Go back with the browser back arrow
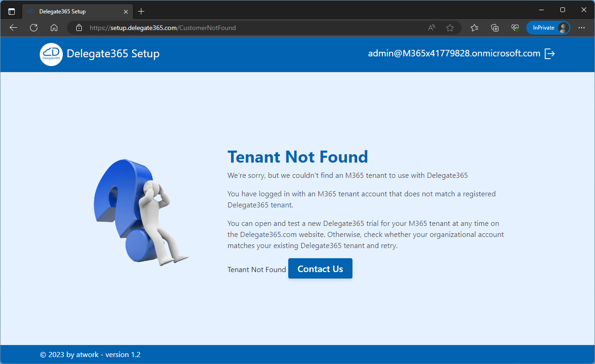Viewport: 595px width, 364px height. click(x=13, y=28)
